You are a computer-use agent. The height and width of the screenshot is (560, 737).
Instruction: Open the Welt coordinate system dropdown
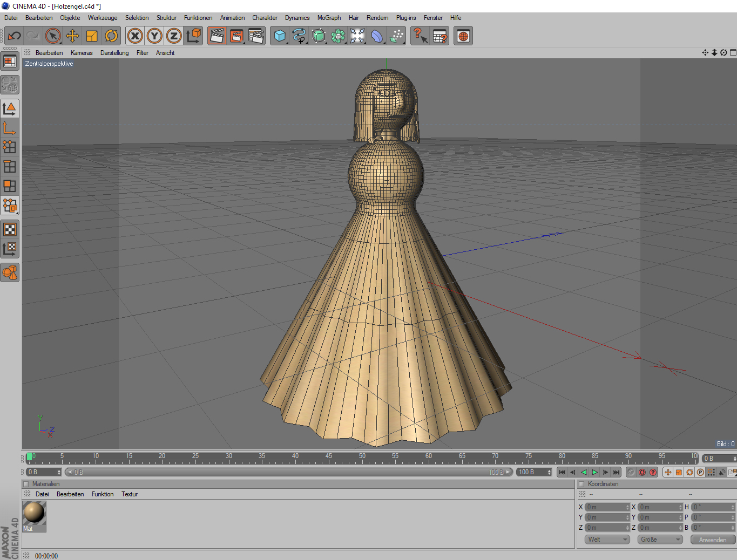click(607, 539)
